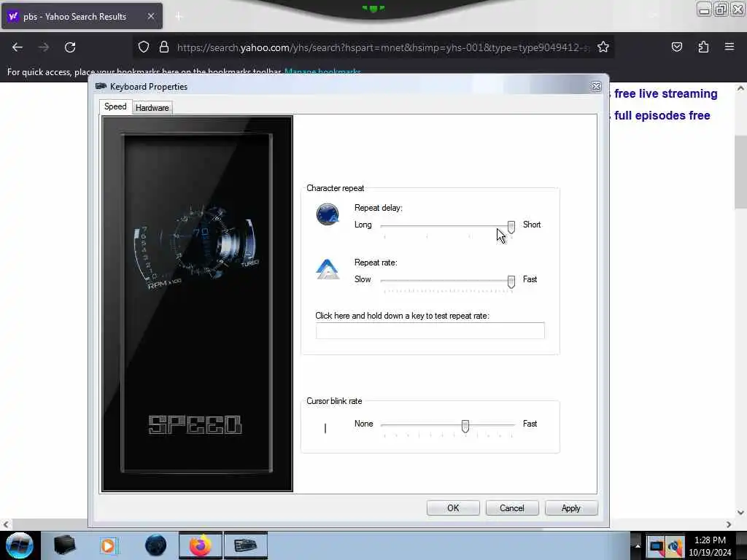Click the page scrollbar down arrow
Screen dimensions: 747x560
[x=740, y=513]
